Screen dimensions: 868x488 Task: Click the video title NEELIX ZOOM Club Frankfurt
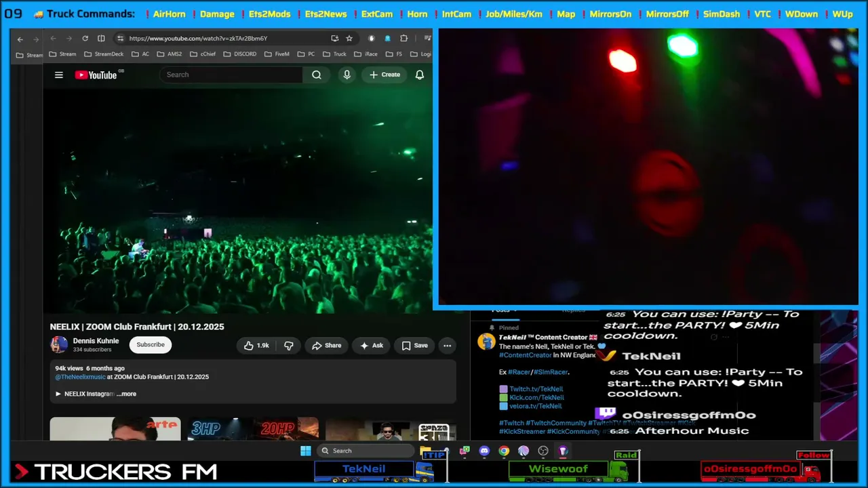[x=137, y=327]
